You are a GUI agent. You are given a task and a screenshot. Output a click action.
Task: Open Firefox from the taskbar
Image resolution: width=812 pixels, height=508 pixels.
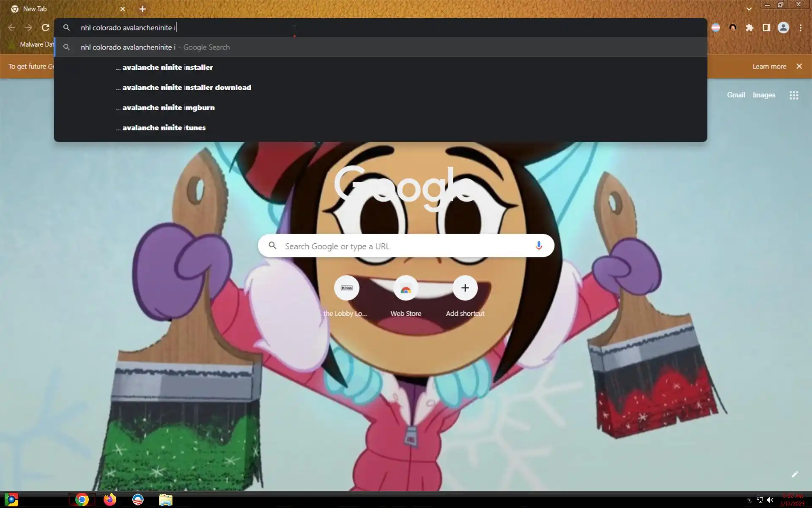pos(110,500)
